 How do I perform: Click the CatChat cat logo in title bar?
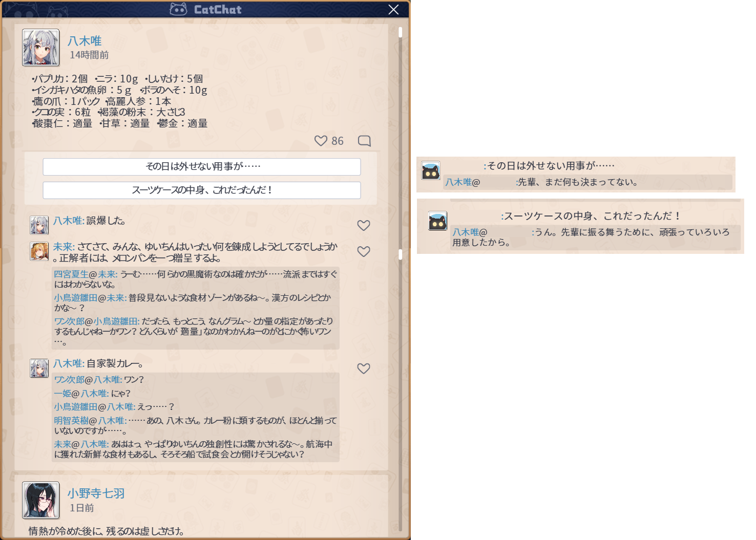[178, 9]
